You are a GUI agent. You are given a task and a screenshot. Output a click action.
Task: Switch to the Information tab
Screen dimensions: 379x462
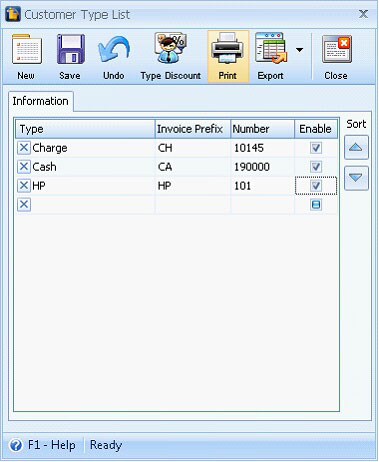pos(40,101)
